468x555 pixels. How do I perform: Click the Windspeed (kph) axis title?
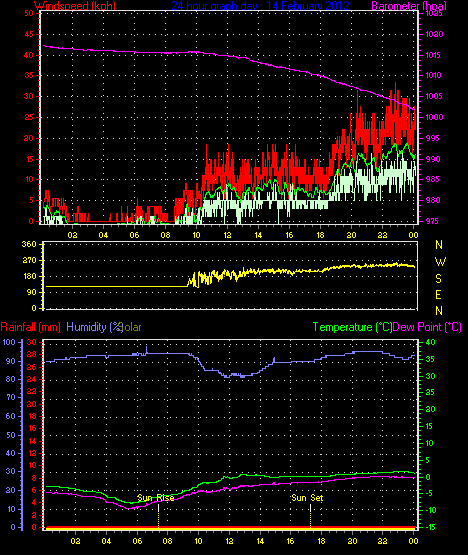75,6
